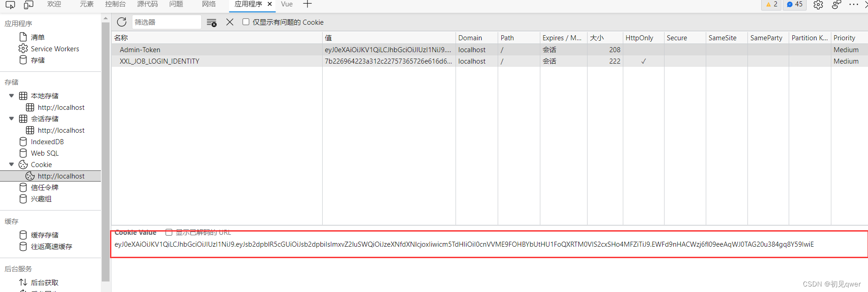
Task: Select http://localhost under Cookie
Action: pyautogui.click(x=61, y=176)
